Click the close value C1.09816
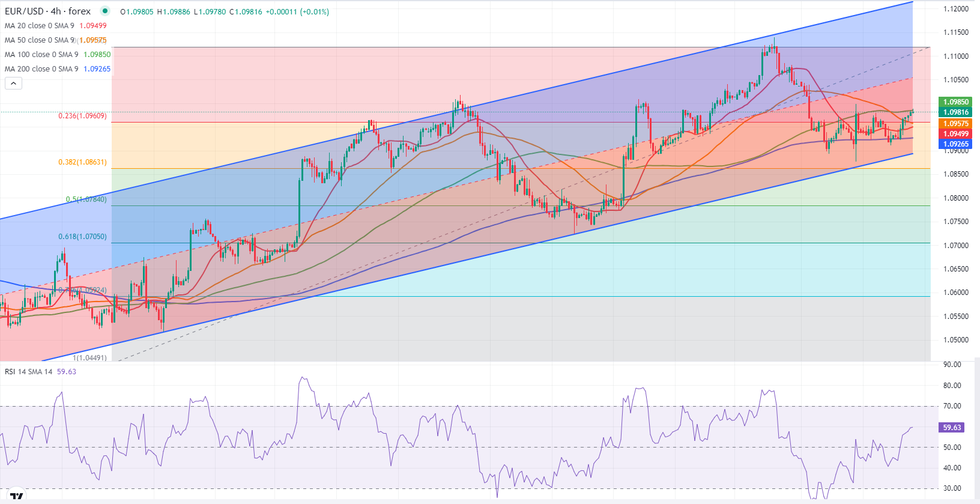This screenshot has width=980, height=504. 246,11
